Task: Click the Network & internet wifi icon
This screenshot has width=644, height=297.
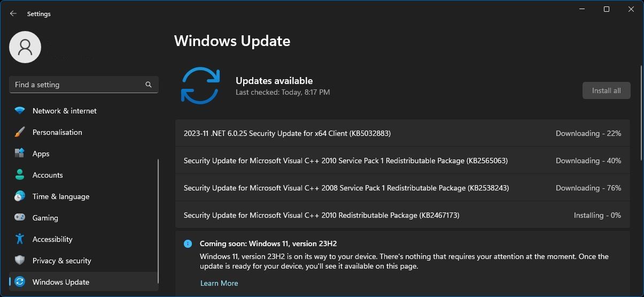Action: (x=20, y=111)
